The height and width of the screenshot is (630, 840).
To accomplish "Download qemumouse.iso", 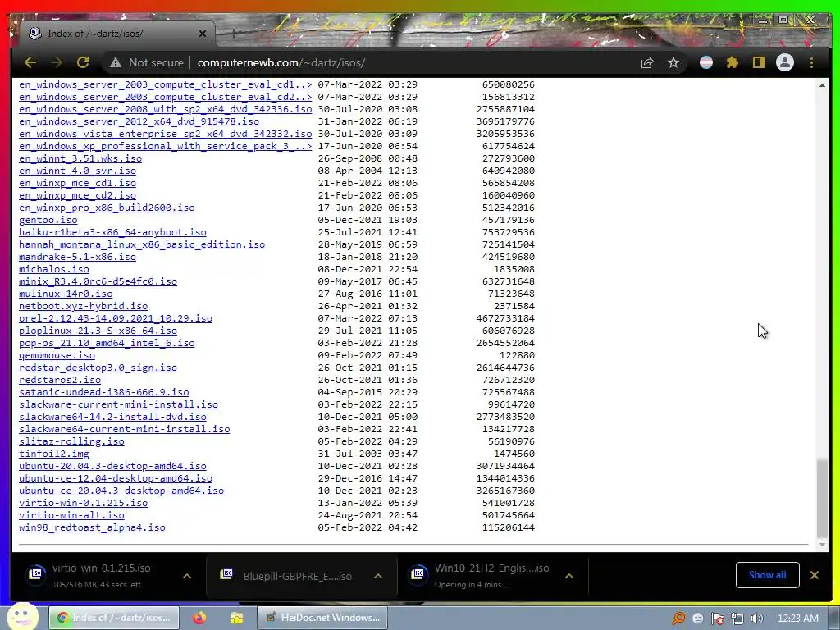I will [57, 356].
